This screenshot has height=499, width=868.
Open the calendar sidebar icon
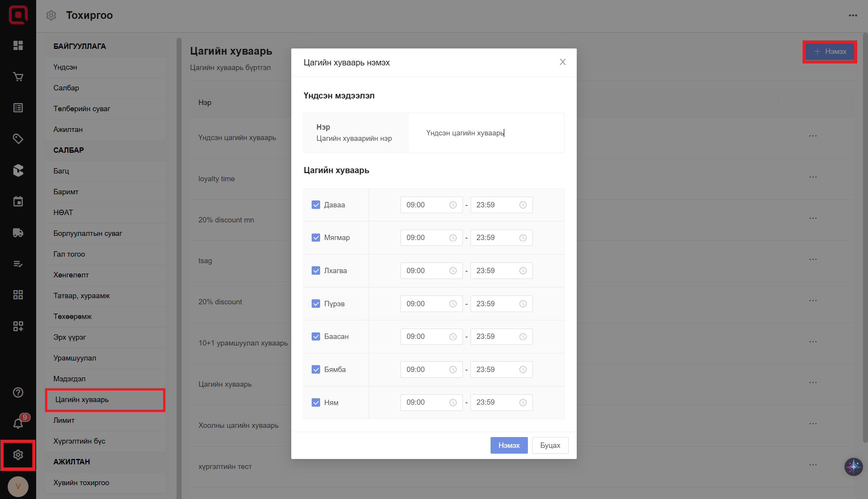tap(18, 201)
